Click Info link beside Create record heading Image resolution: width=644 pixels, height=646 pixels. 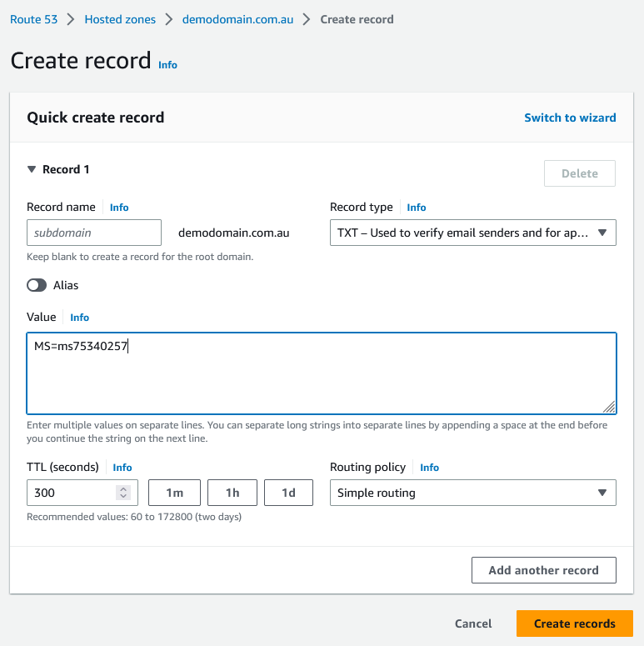(167, 65)
